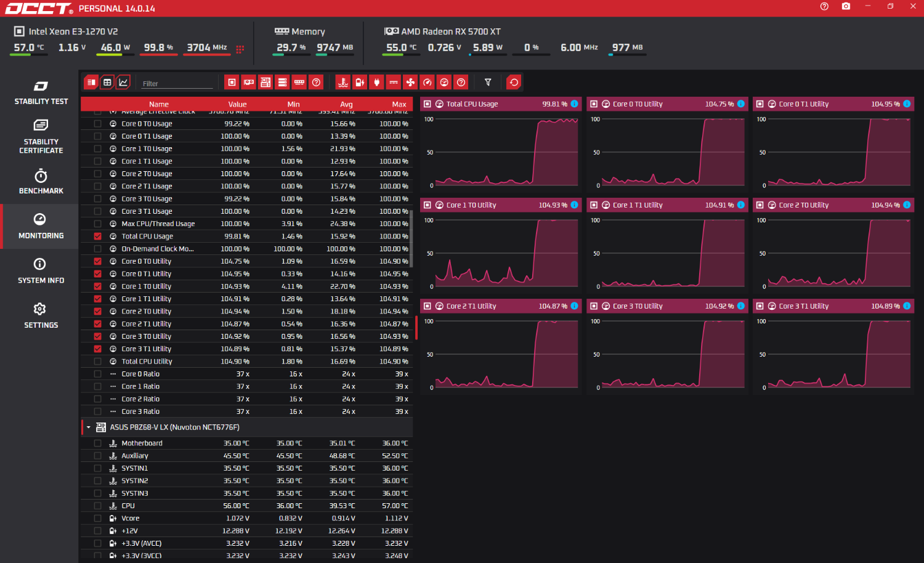Enable the Motherboard temperature checkbox
924x563 pixels.
(97, 444)
